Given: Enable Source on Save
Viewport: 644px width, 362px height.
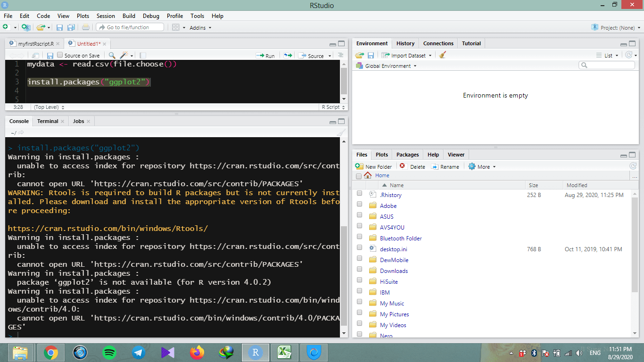Looking at the screenshot, I should pyautogui.click(x=60, y=55).
